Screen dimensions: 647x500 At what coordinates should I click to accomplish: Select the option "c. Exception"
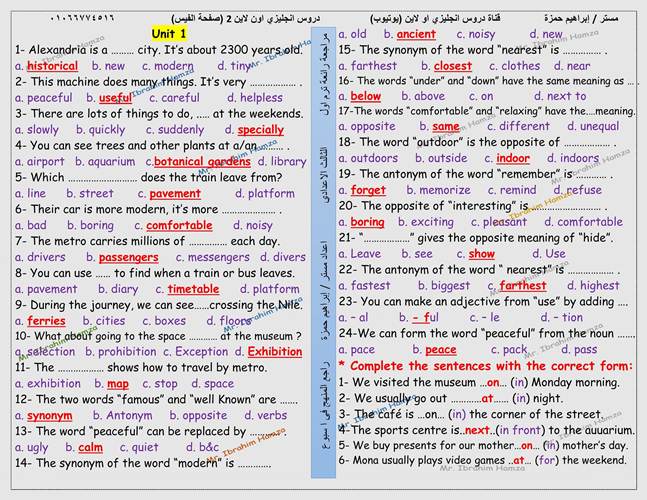click(196, 352)
